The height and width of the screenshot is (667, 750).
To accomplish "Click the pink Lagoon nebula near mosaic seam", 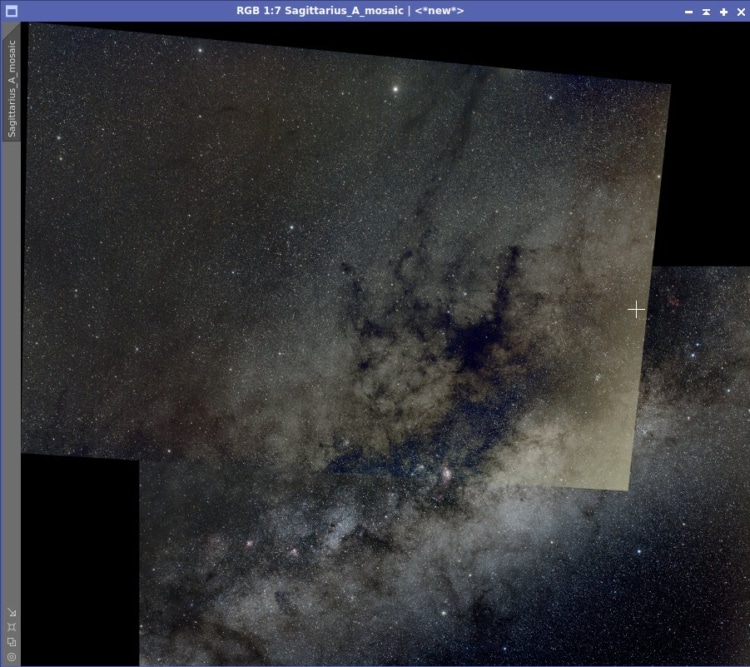I will [446, 474].
